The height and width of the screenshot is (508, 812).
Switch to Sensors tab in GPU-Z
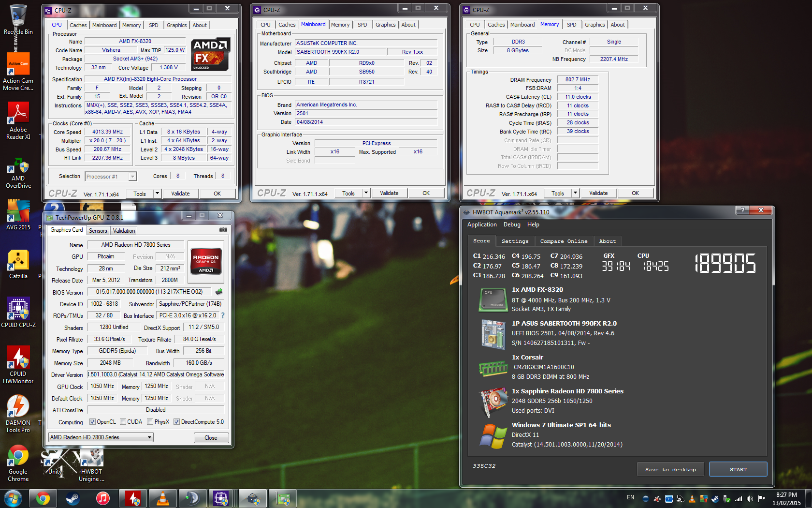click(x=98, y=231)
